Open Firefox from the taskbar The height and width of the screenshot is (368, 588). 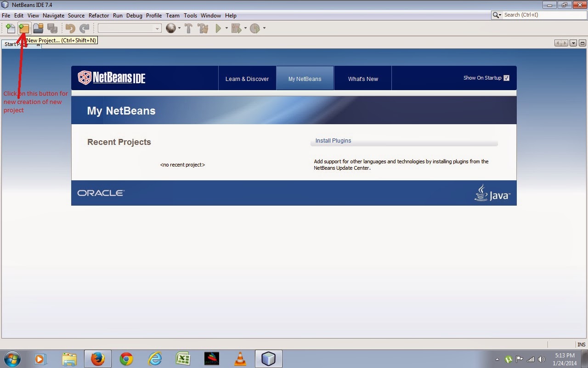97,359
